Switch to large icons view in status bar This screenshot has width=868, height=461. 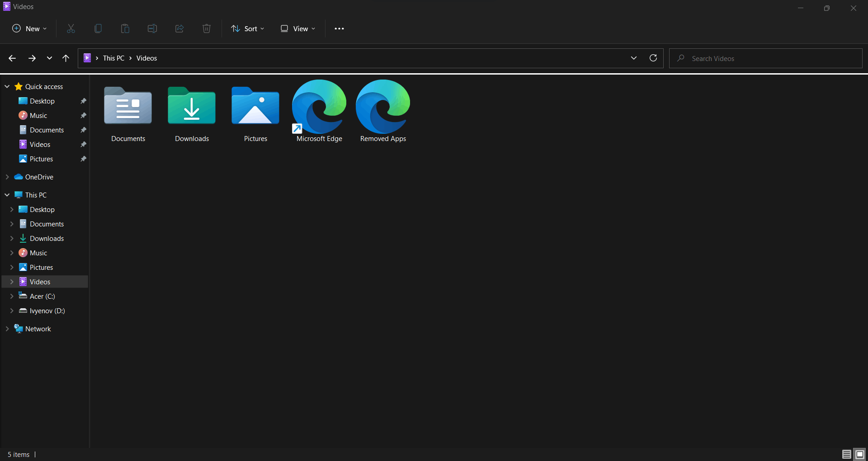[x=860, y=454]
